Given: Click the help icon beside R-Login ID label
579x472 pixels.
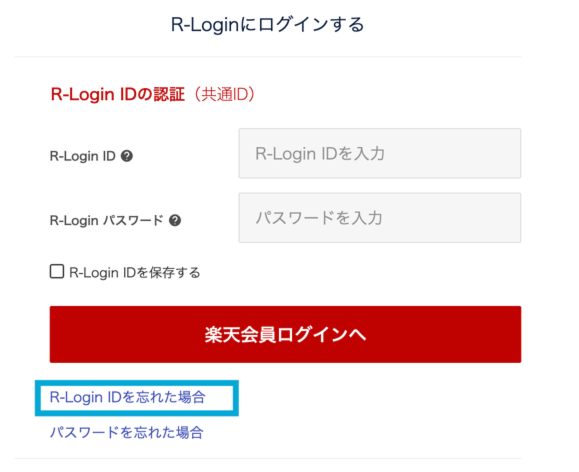Looking at the screenshot, I should pyautogui.click(x=127, y=156).
